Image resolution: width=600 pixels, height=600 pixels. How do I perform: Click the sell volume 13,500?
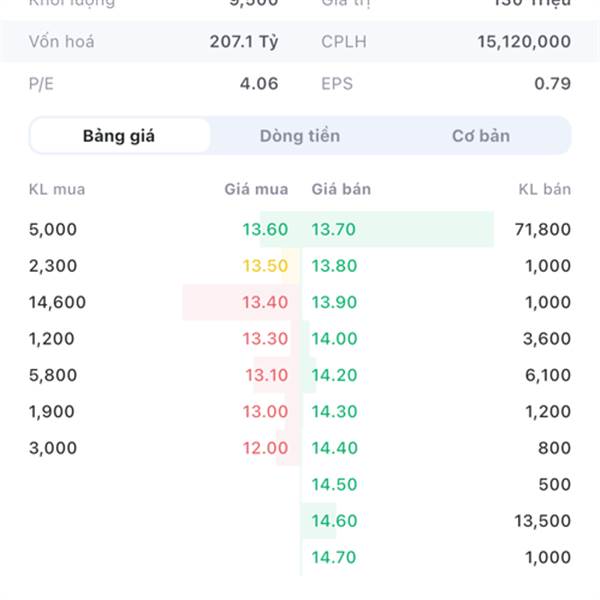540,521
